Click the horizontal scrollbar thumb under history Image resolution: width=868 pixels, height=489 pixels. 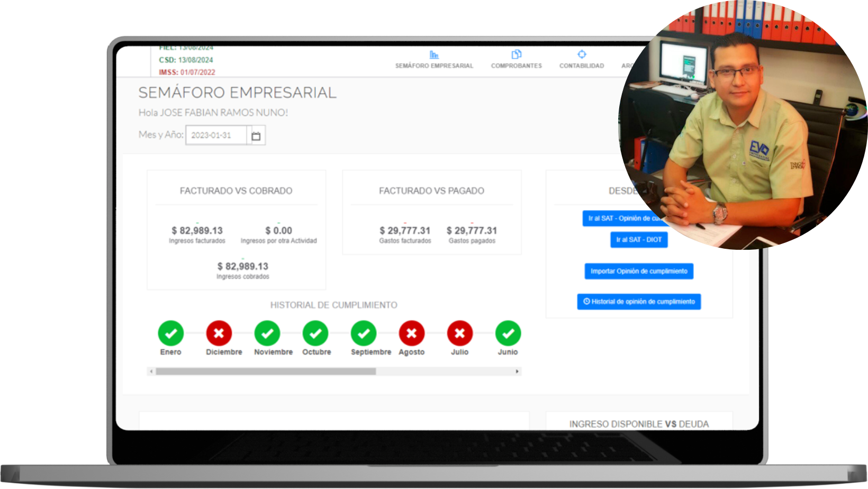click(x=266, y=372)
